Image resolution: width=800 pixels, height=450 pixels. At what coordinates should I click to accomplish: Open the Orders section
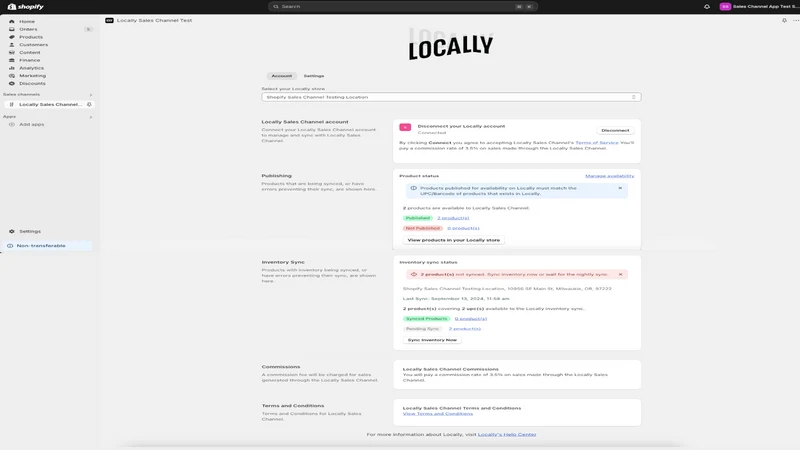pos(28,29)
